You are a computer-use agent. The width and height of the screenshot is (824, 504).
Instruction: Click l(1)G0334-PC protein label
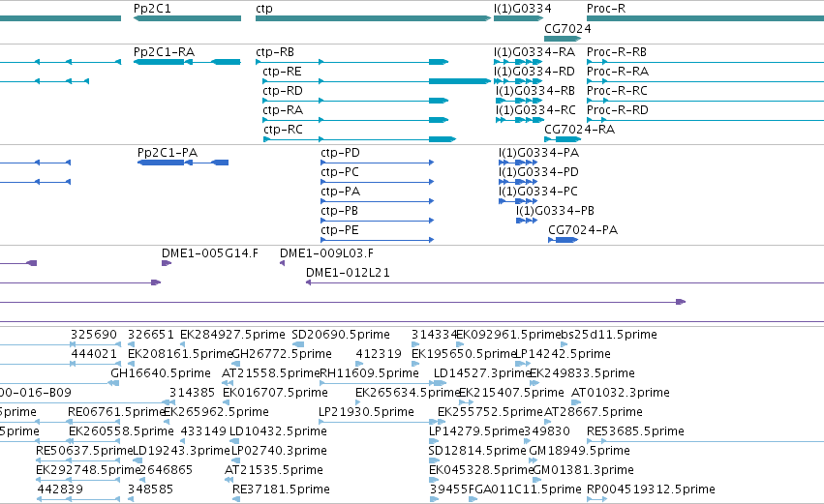point(538,192)
